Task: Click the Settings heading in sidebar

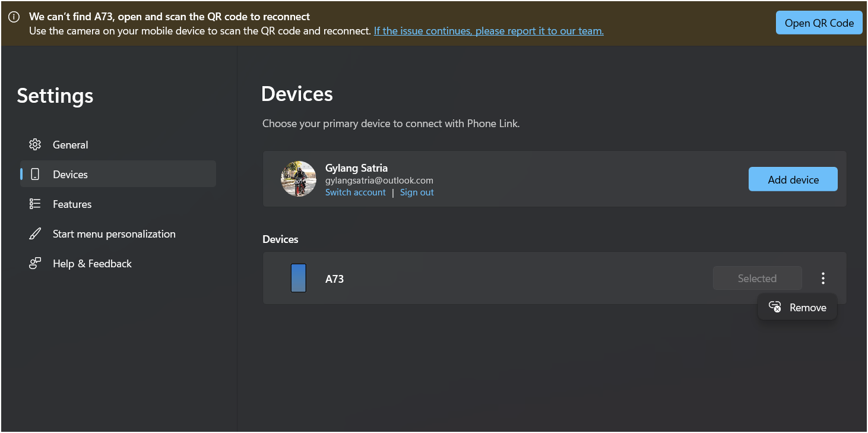Action: point(55,96)
